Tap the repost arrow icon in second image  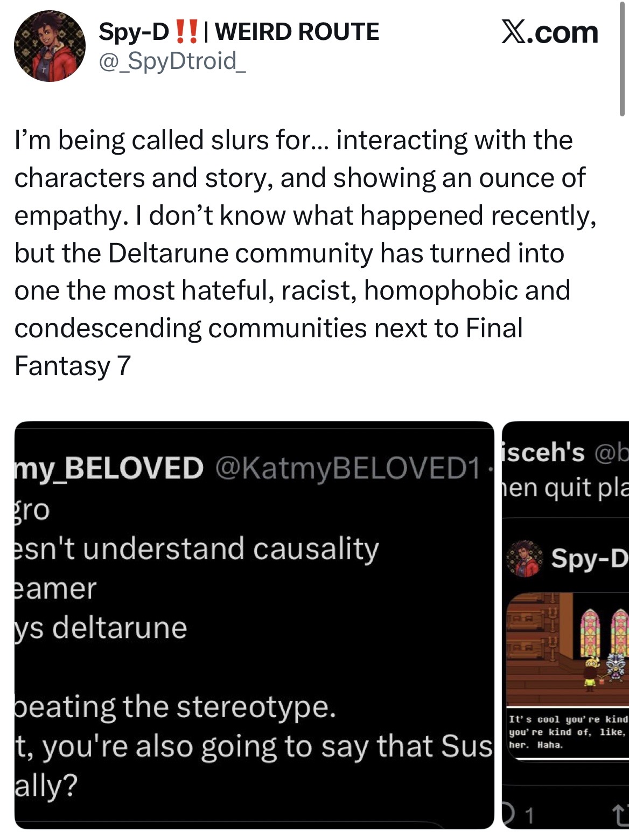point(621,815)
